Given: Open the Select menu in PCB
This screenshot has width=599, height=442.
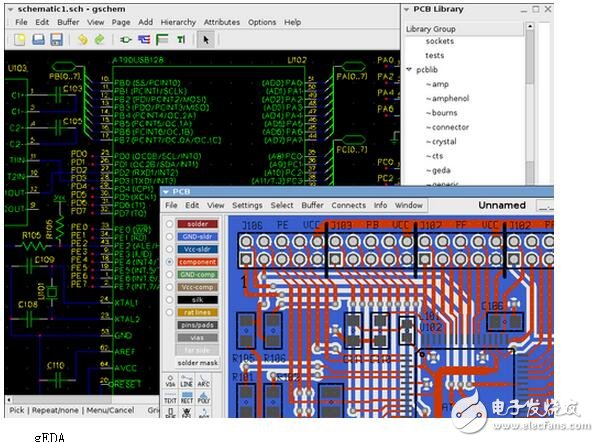Looking at the screenshot, I should click(x=282, y=205).
